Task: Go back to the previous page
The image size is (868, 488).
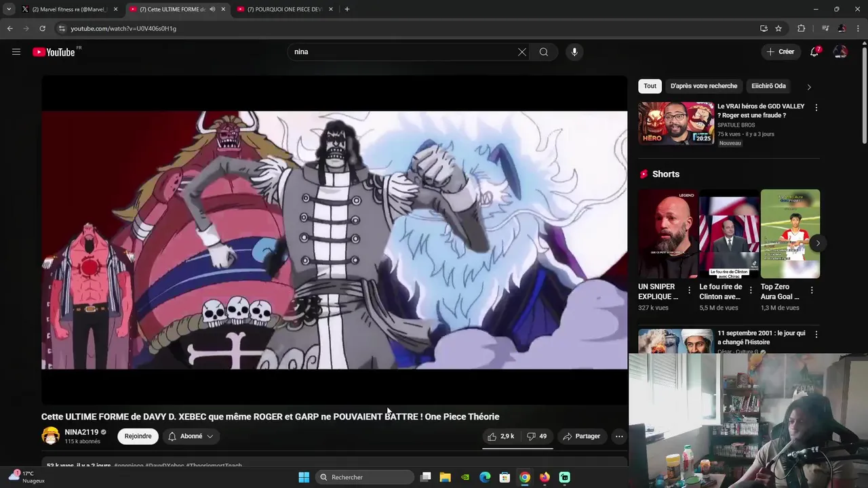Action: point(9,28)
